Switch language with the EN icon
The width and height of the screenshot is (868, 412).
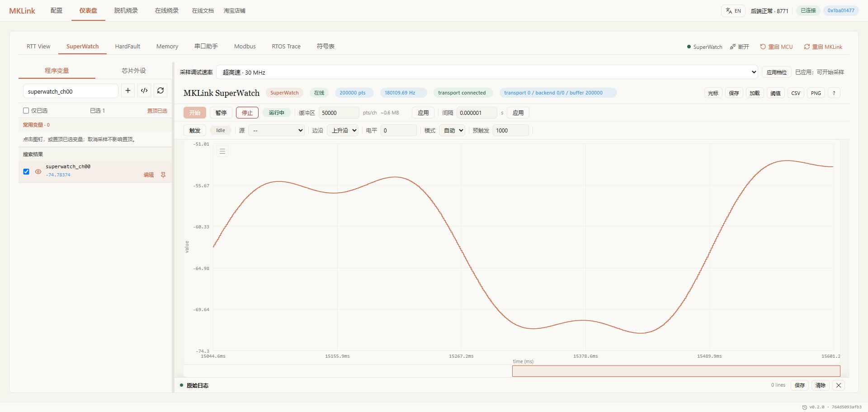click(x=733, y=11)
